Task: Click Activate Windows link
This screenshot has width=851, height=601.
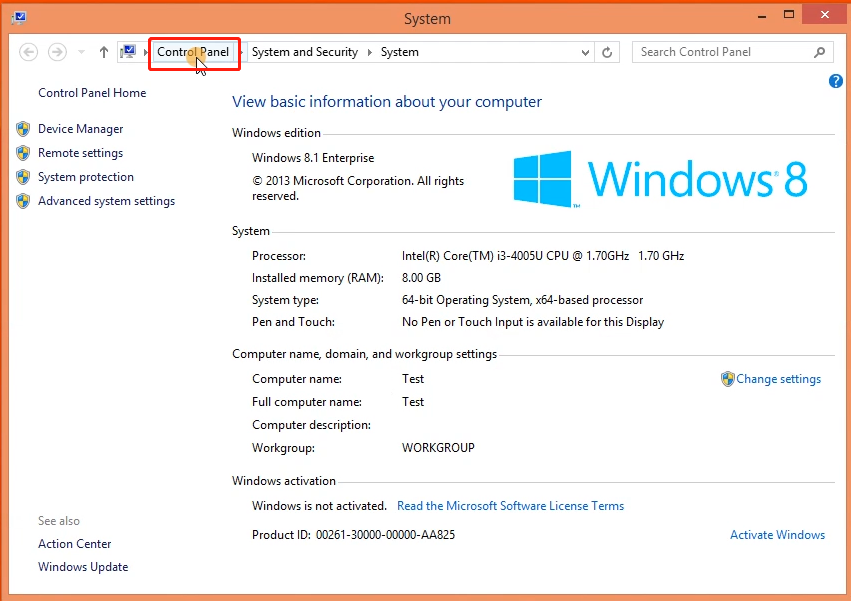Action: tap(777, 535)
